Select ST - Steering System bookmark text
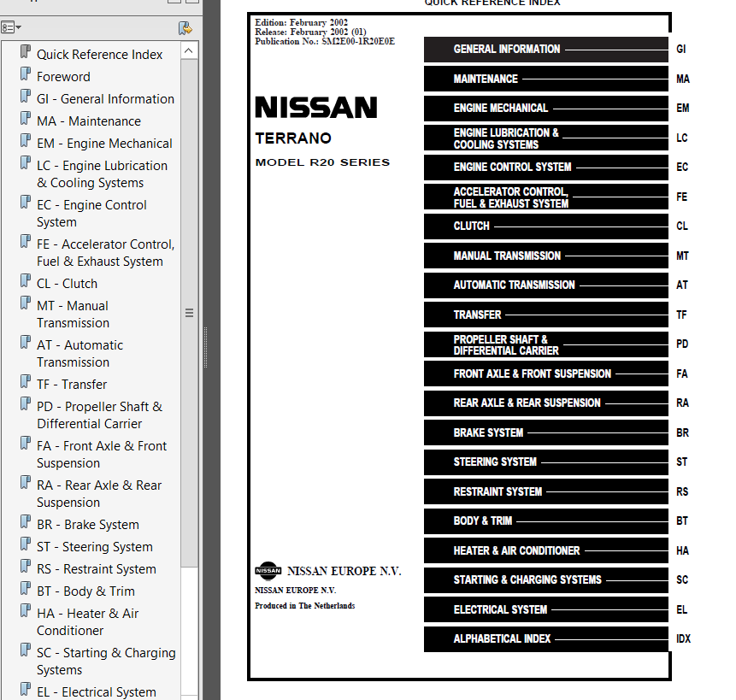 click(95, 547)
